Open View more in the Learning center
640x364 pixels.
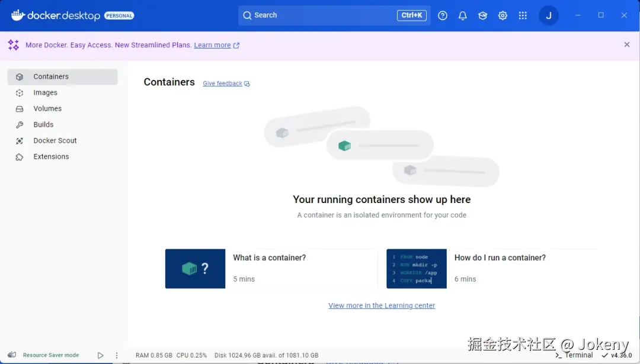[x=382, y=305]
